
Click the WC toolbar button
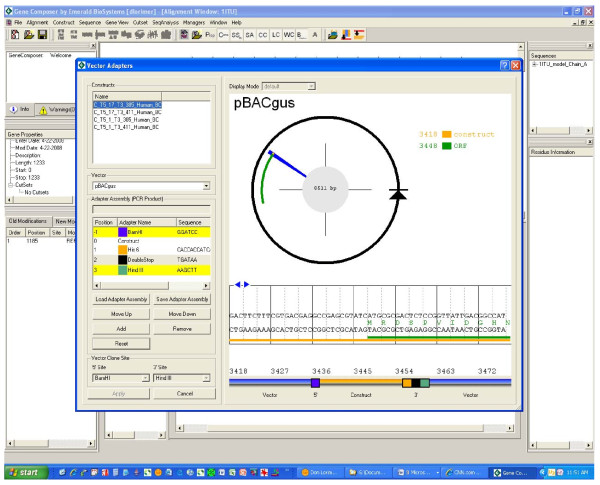(x=289, y=35)
